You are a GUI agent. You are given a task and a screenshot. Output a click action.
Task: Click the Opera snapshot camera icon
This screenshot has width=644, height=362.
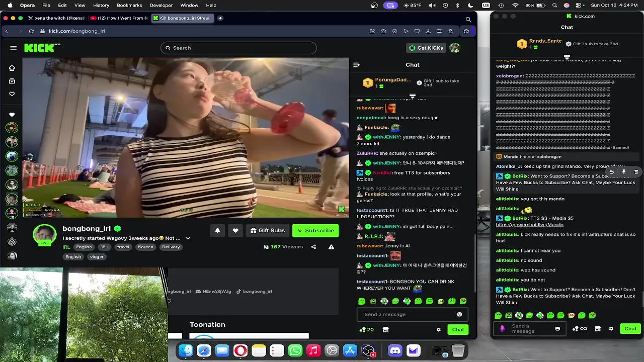coord(383,31)
